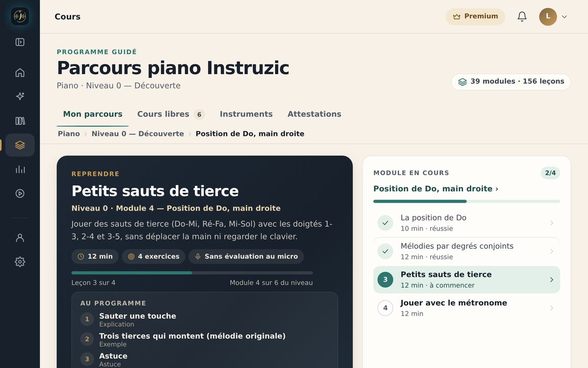Click checkmark icon for La position de Do
The image size is (588, 368).
pyautogui.click(x=385, y=223)
